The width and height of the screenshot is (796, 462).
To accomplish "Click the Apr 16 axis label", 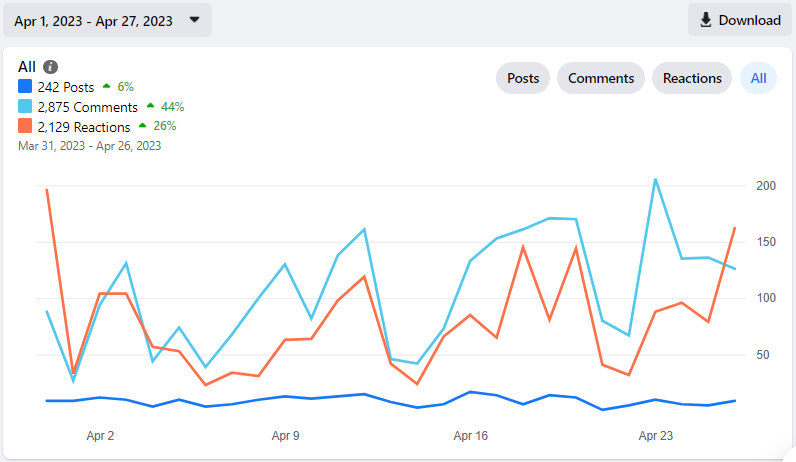I will tap(471, 436).
